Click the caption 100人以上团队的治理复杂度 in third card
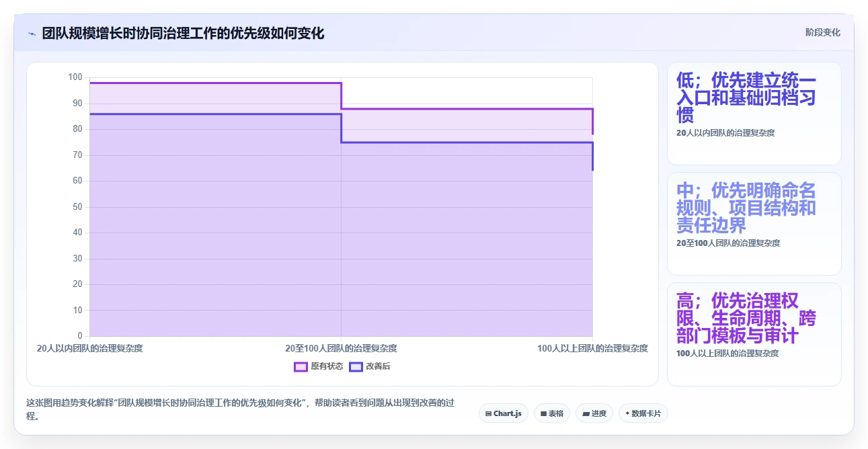Screen dimensions: 868x449 [727, 354]
